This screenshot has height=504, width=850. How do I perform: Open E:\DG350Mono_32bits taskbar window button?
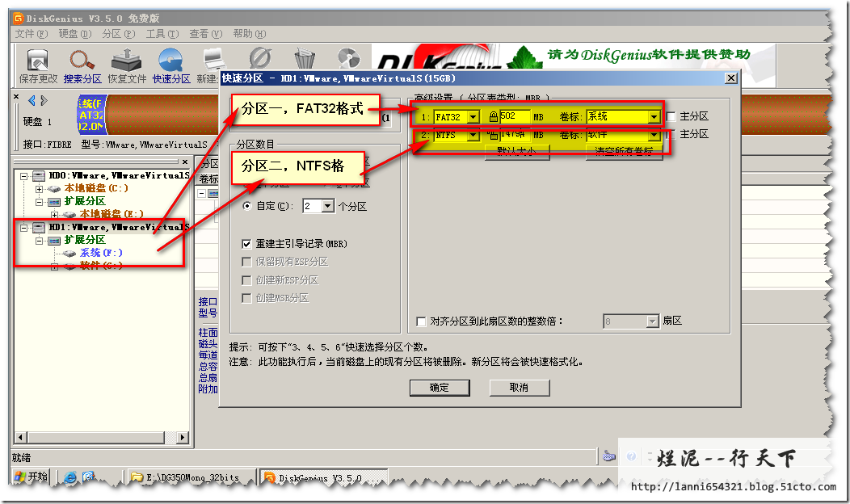click(x=192, y=477)
